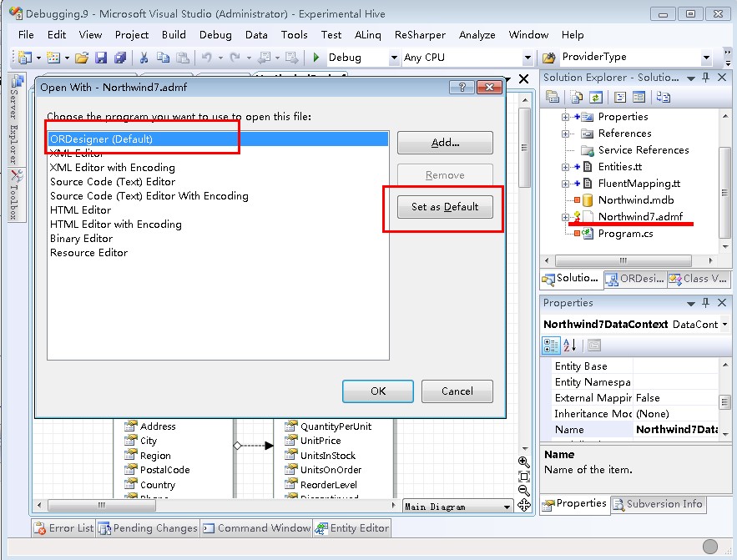737x560 pixels.
Task: Click the Add New Item toolbar icon
Action: point(53,58)
